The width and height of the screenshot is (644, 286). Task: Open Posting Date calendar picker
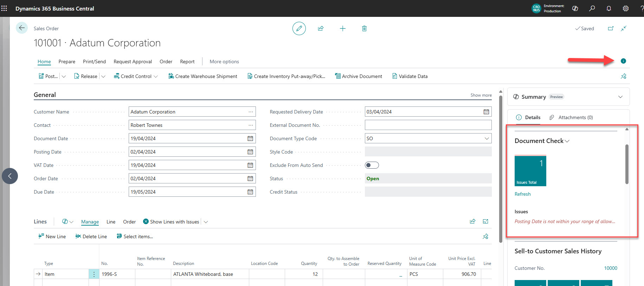tap(250, 152)
